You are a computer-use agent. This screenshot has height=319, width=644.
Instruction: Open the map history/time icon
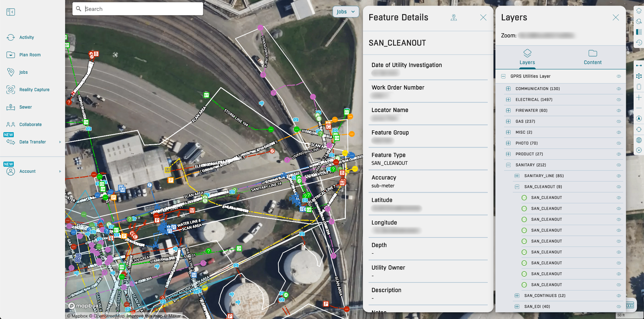point(639,43)
